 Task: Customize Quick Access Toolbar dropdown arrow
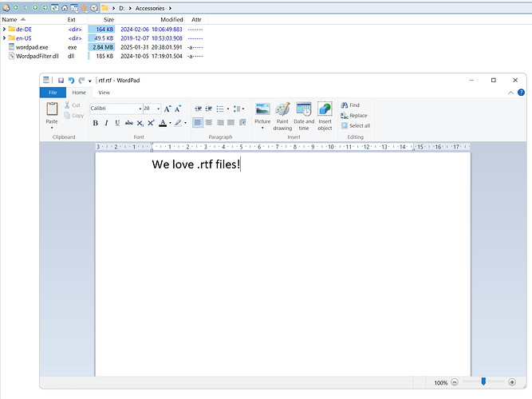point(90,81)
